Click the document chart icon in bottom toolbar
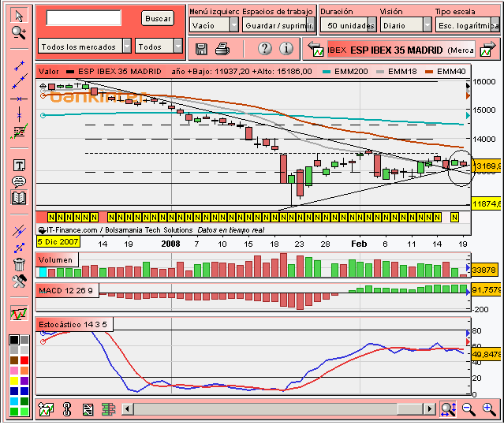Viewport: 504px width, 425px height. point(88,409)
